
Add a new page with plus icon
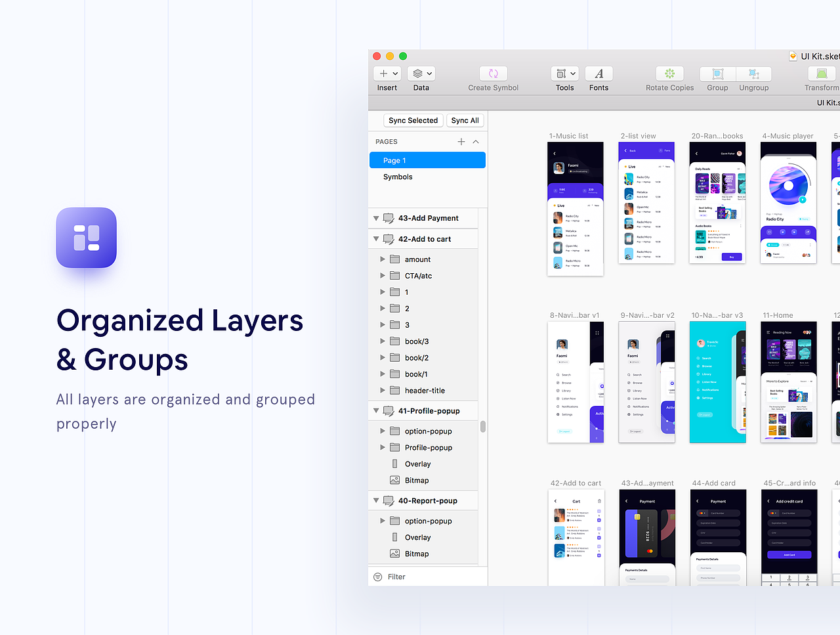pyautogui.click(x=461, y=142)
